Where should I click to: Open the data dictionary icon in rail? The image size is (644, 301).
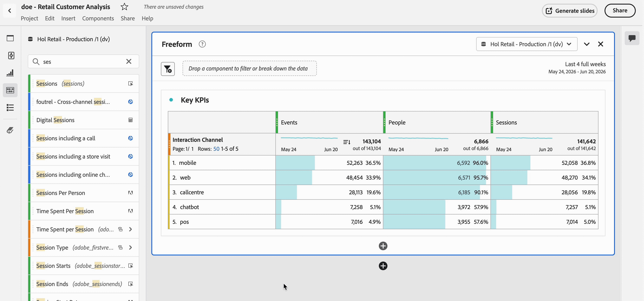tap(10, 130)
